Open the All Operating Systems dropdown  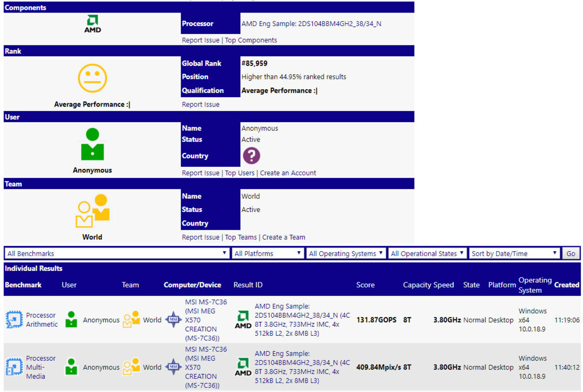[x=346, y=254]
